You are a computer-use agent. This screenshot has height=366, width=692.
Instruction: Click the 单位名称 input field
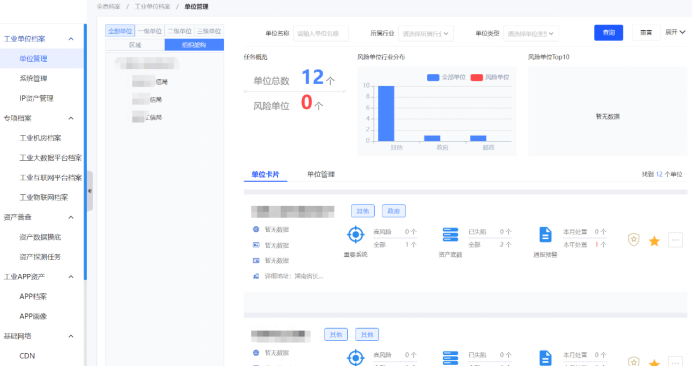pyautogui.click(x=321, y=34)
